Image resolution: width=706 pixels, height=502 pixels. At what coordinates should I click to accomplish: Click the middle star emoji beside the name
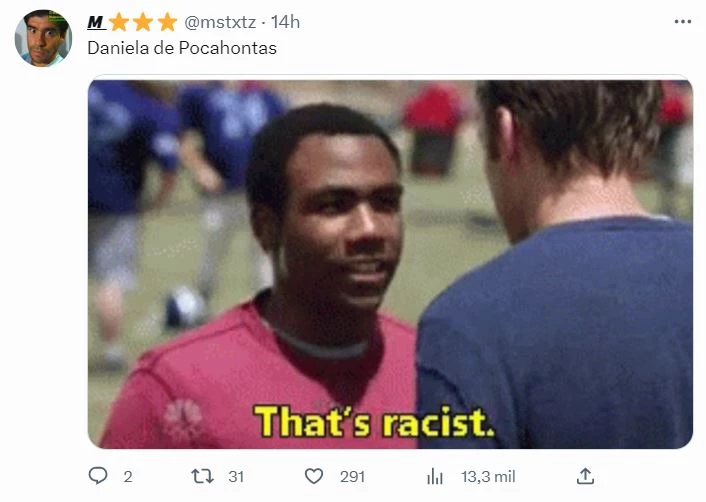coord(143,22)
